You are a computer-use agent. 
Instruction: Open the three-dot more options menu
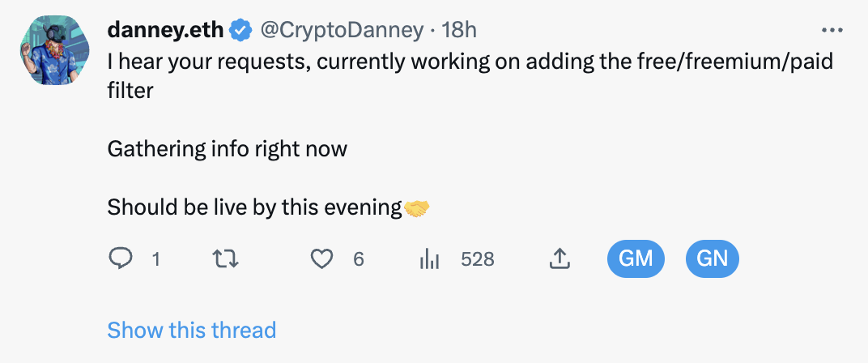[832, 30]
